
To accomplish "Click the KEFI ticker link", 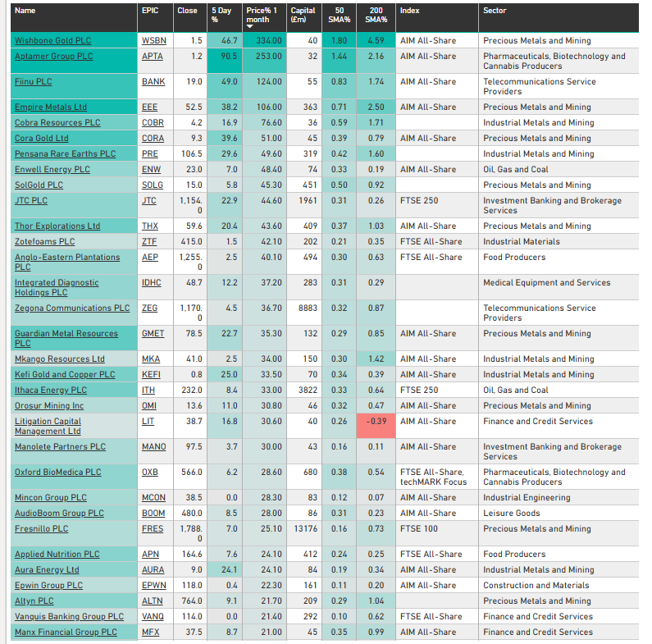I will point(151,374).
